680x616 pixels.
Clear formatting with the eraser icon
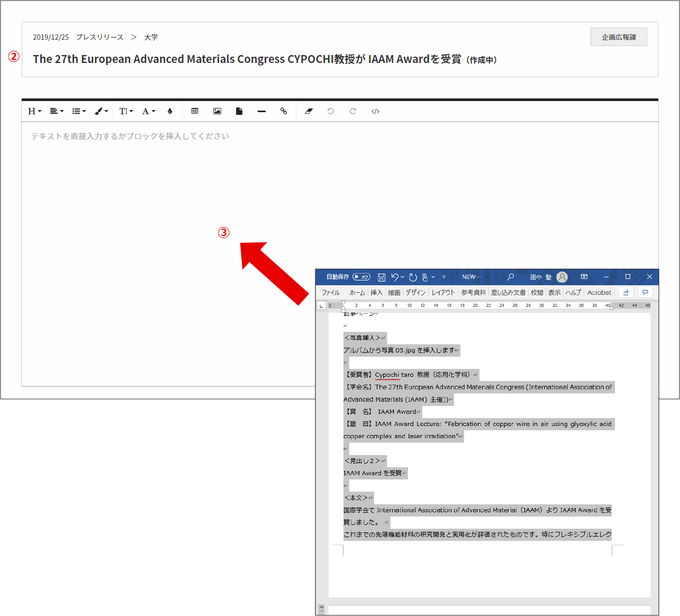309,111
